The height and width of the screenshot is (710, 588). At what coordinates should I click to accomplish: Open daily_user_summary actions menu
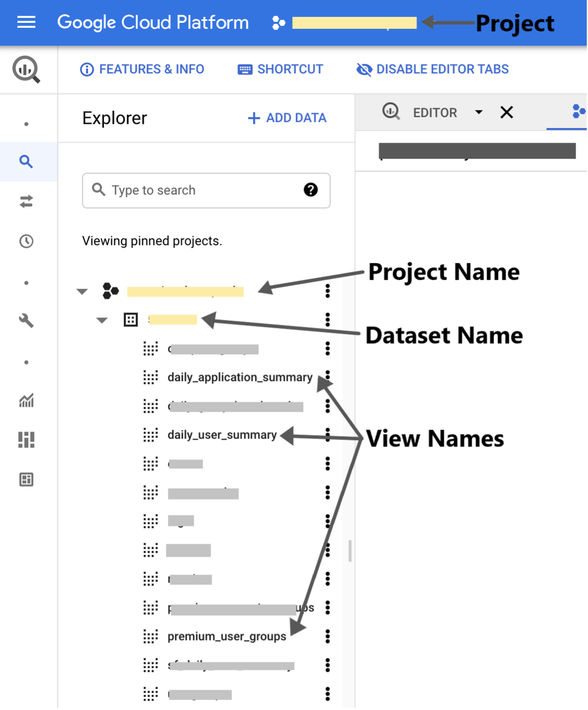327,435
